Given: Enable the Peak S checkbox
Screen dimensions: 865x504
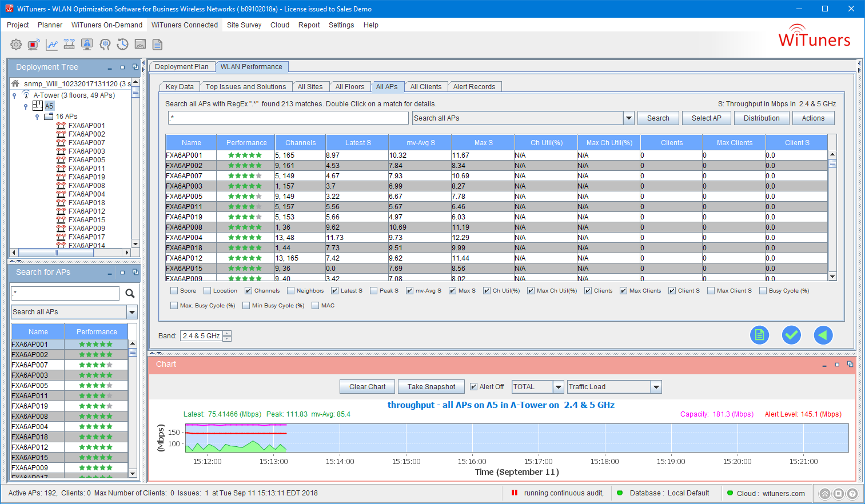Looking at the screenshot, I should (x=374, y=291).
